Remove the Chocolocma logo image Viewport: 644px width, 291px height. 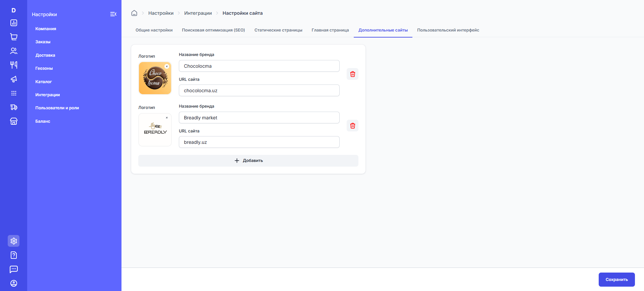167,66
